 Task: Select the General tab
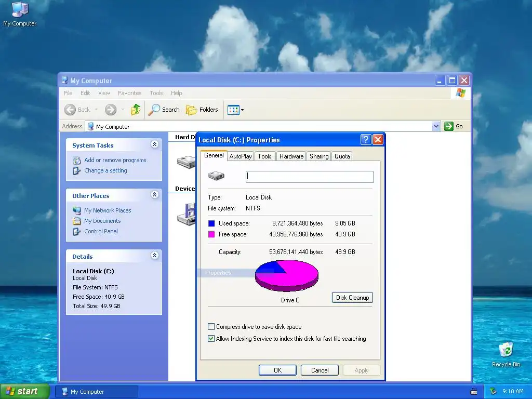pyautogui.click(x=214, y=155)
